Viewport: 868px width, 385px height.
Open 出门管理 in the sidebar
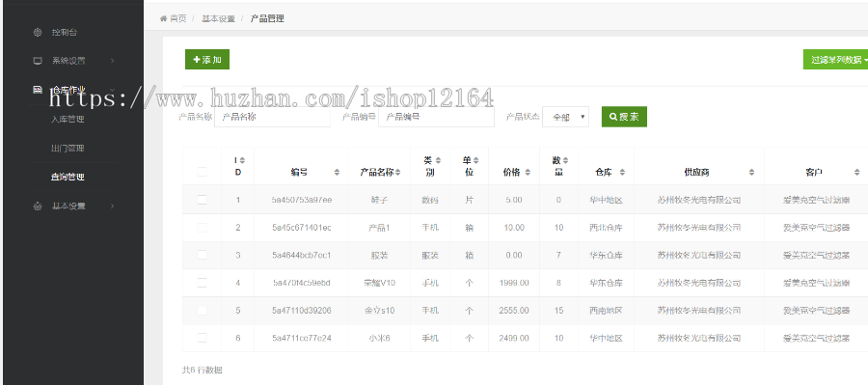tap(68, 149)
